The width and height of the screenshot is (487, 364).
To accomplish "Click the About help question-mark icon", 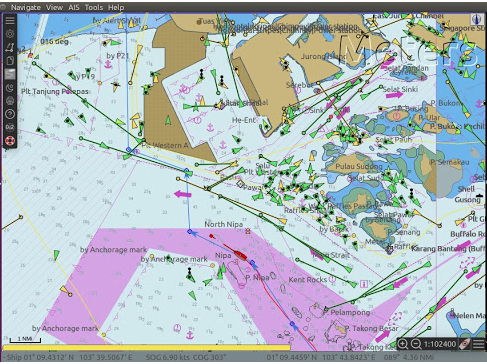I will point(10,114).
